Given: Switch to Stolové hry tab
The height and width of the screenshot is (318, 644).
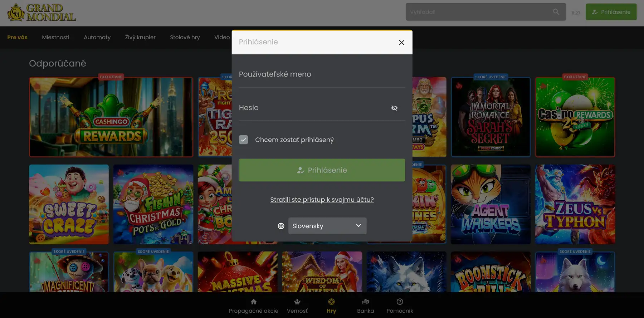Looking at the screenshot, I should 185,37.
